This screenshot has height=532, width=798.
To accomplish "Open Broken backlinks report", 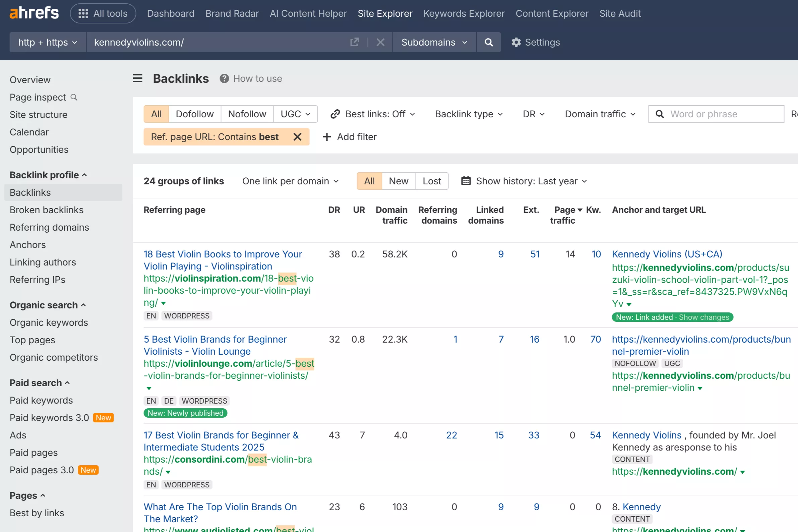I will [x=47, y=210].
